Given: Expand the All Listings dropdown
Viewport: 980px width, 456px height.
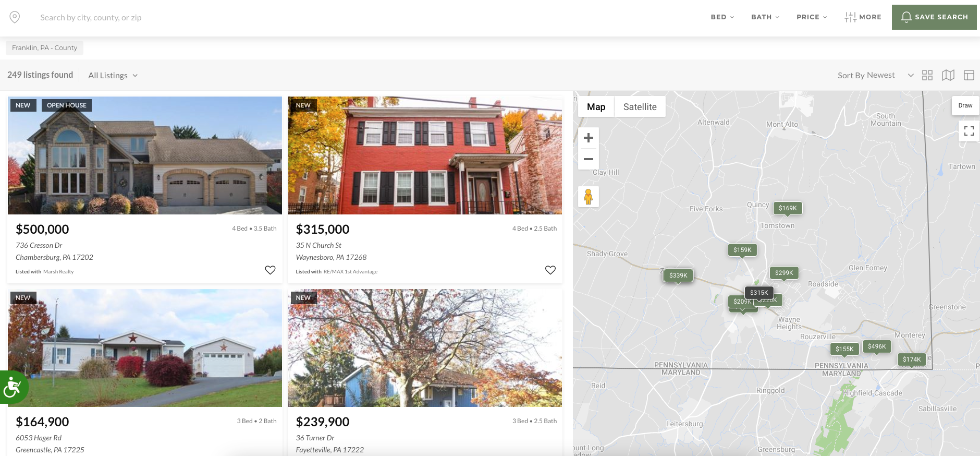Looking at the screenshot, I should (x=113, y=75).
